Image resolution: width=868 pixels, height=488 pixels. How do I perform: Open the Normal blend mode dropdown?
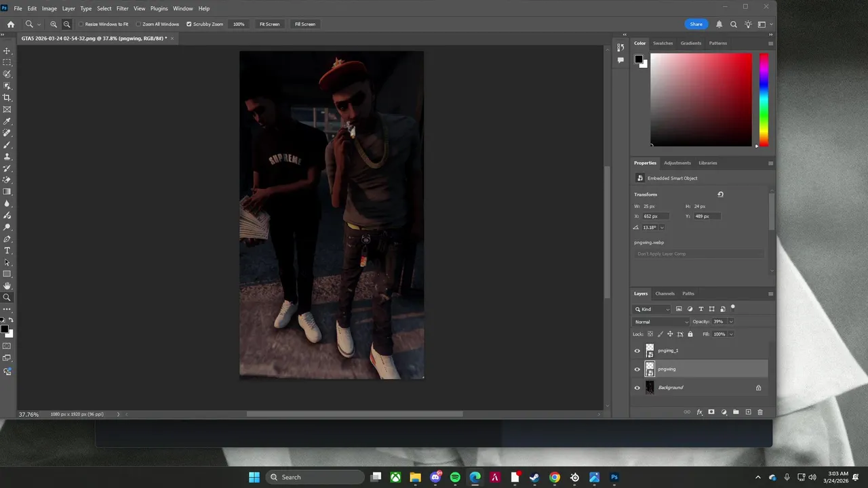660,322
